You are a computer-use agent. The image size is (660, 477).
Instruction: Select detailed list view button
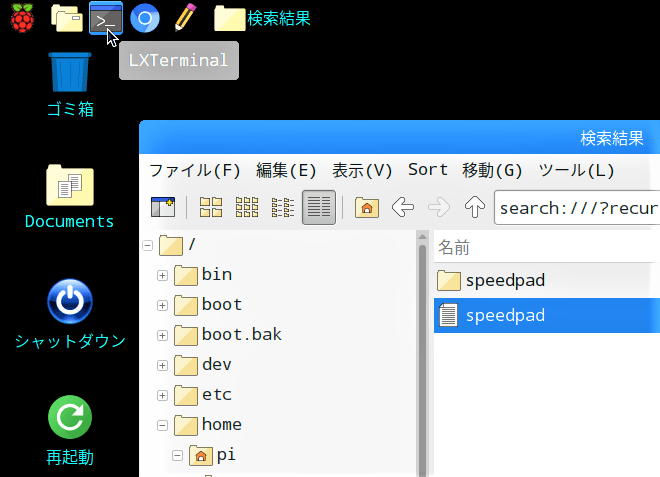click(319, 207)
